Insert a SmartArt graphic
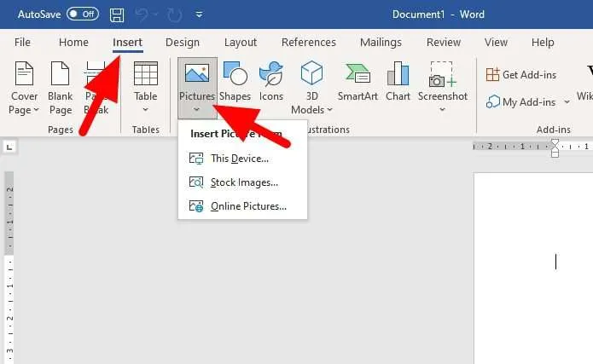 [x=358, y=83]
